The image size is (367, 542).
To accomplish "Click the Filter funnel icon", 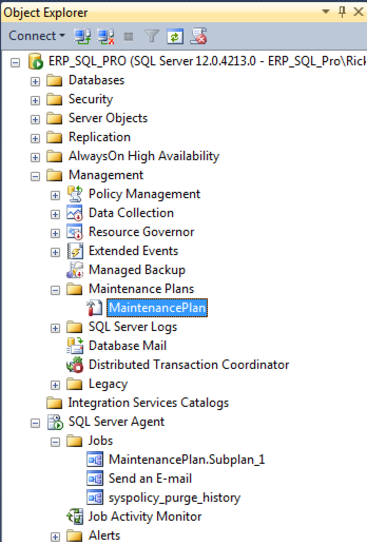I will click(x=152, y=36).
